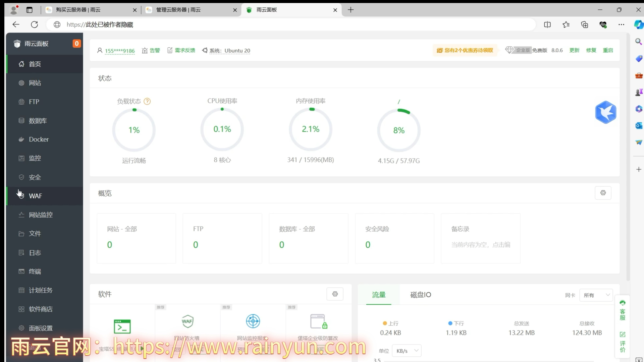644x362 pixels.
Task: Open the 安全风险 overview card
Action: point(394,238)
